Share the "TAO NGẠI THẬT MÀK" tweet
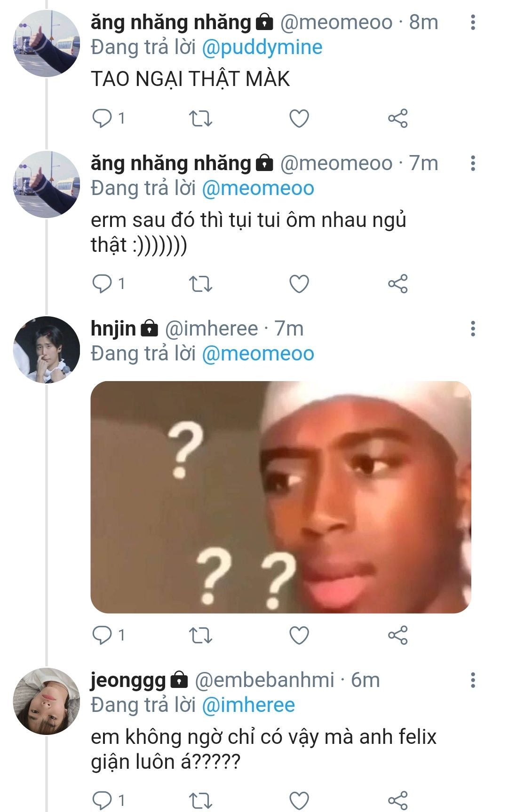 coord(398,118)
